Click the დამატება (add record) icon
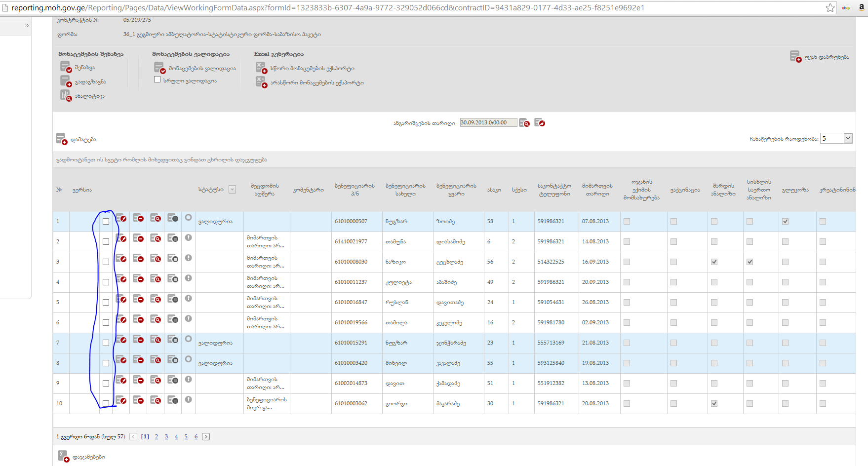 pyautogui.click(x=61, y=140)
